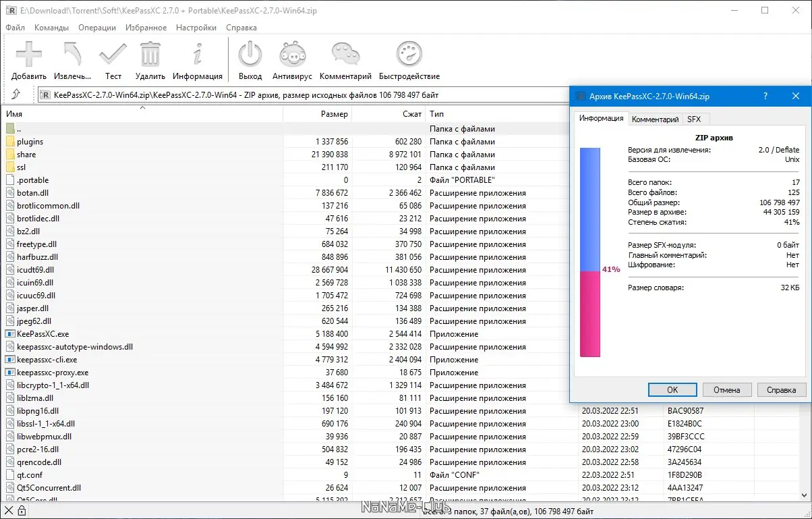This screenshot has width=812, height=519.
Task: Open the plugins folder
Action: (x=30, y=142)
